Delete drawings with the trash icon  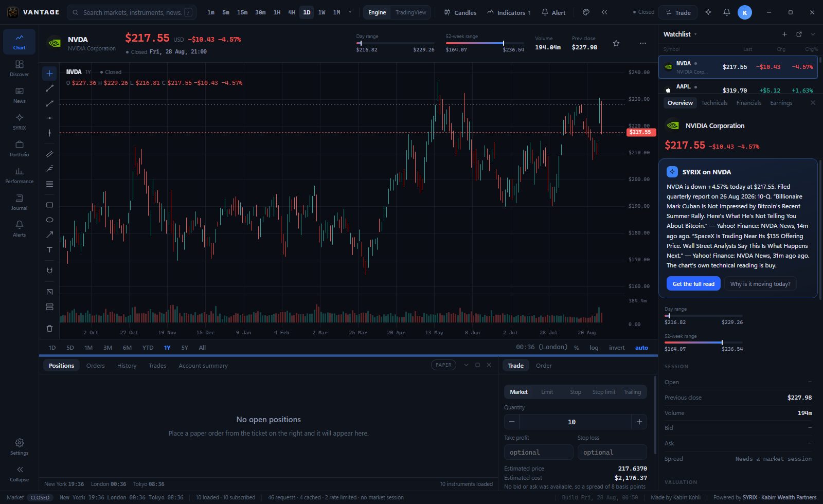coord(49,328)
